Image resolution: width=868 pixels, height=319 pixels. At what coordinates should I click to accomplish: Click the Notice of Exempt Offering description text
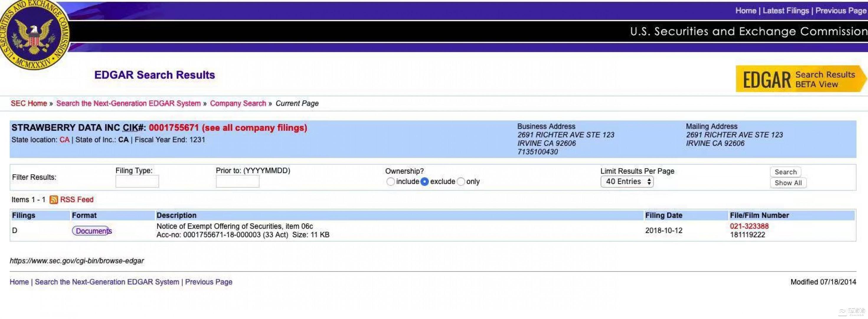point(235,226)
